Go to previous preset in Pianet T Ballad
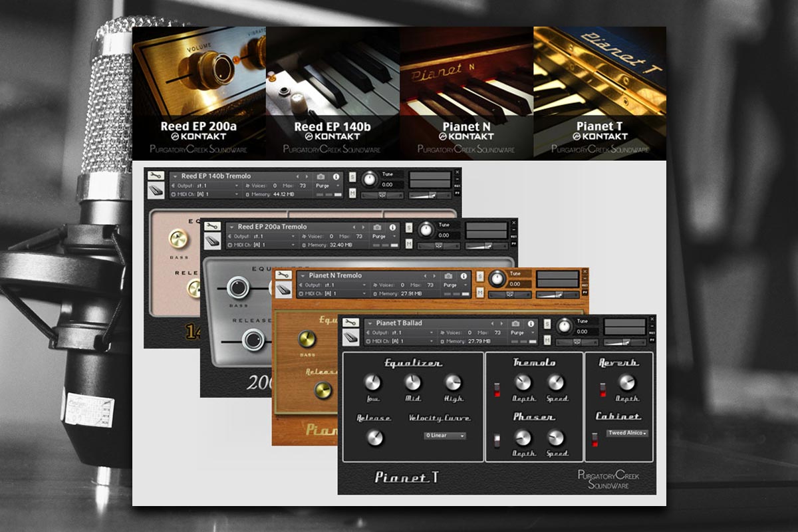The width and height of the screenshot is (798, 532). pyautogui.click(x=492, y=323)
